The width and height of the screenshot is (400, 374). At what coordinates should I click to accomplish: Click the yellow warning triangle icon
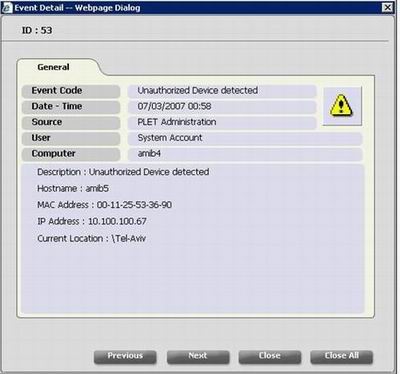click(x=341, y=105)
